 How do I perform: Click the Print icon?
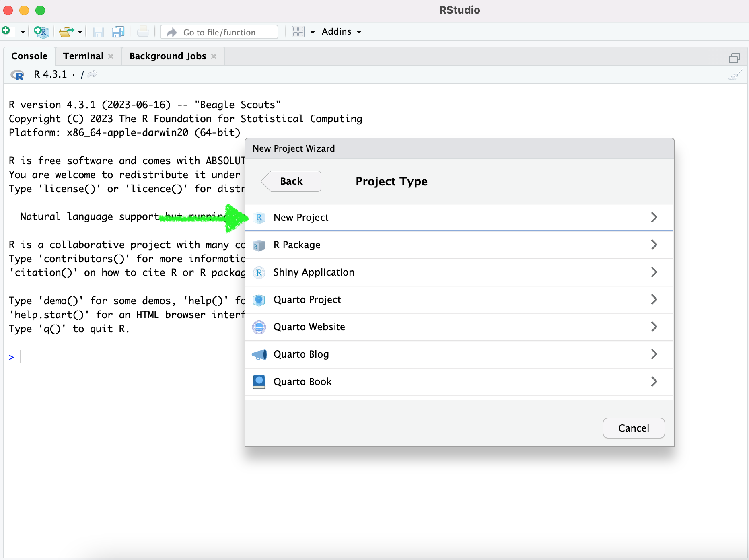coord(143,32)
